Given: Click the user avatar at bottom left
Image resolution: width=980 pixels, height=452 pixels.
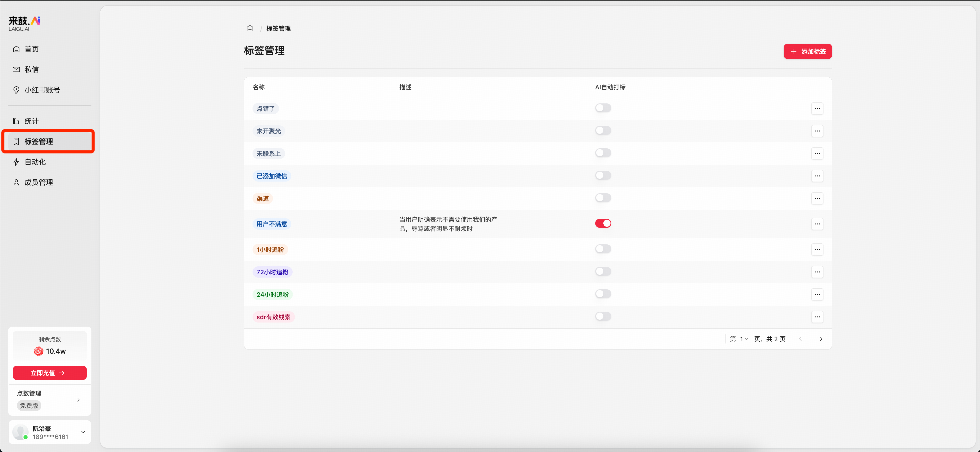Looking at the screenshot, I should click(x=20, y=432).
